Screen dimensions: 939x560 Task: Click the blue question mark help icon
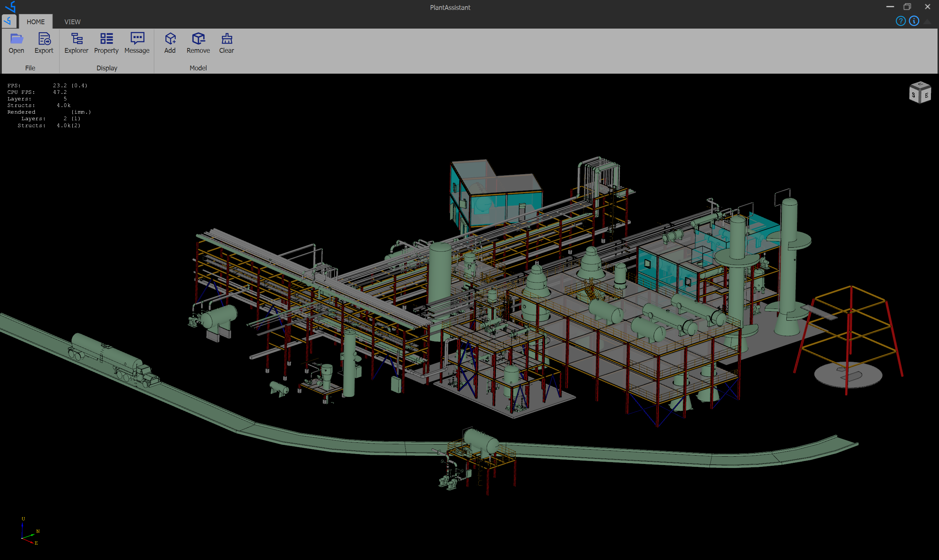900,21
